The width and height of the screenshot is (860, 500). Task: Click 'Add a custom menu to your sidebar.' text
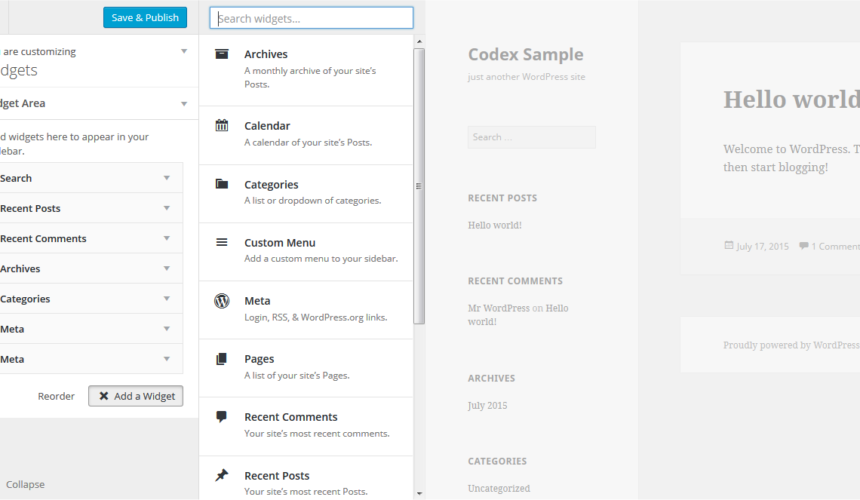(321, 258)
